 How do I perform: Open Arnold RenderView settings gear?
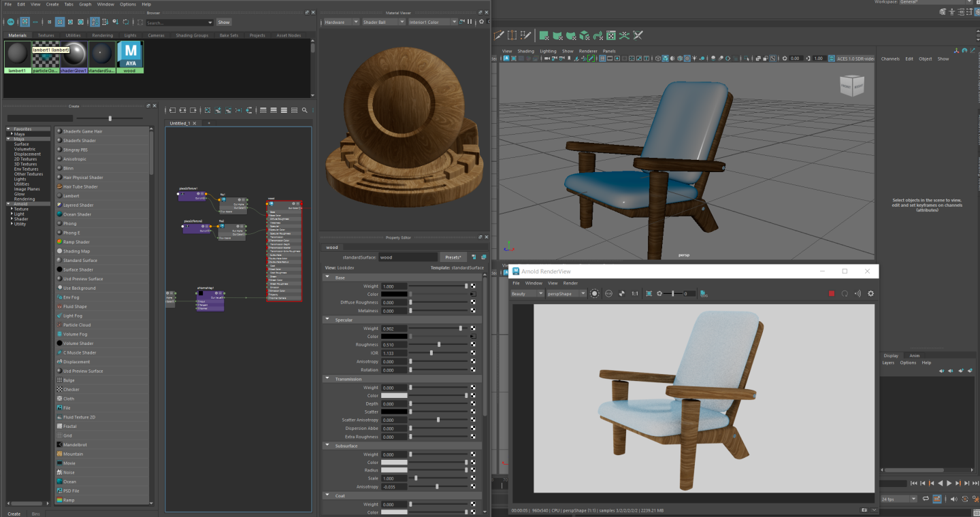pos(870,294)
